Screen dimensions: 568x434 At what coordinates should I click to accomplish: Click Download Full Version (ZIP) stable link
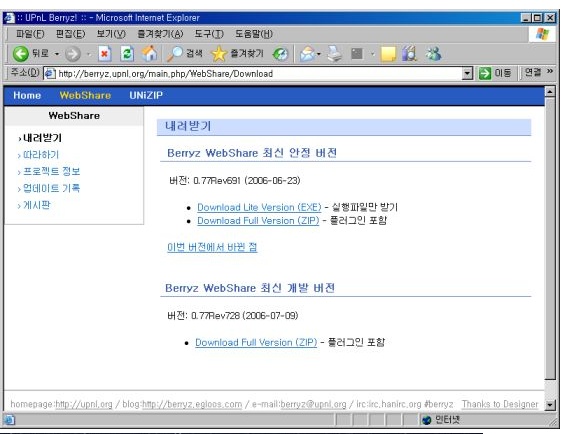(258, 221)
